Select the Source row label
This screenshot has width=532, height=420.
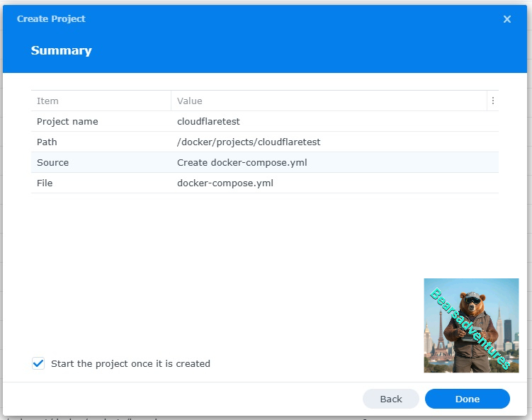click(x=52, y=162)
